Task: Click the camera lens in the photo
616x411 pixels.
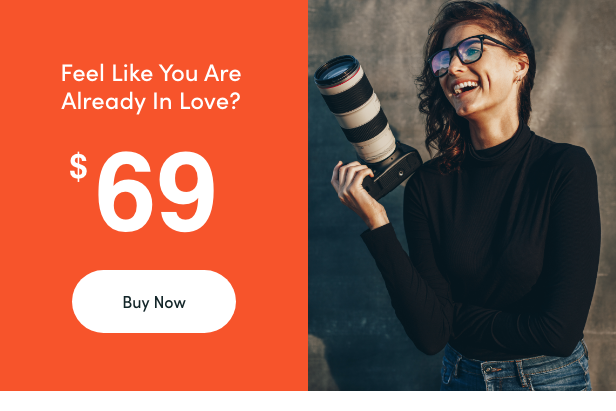Action: (x=355, y=108)
